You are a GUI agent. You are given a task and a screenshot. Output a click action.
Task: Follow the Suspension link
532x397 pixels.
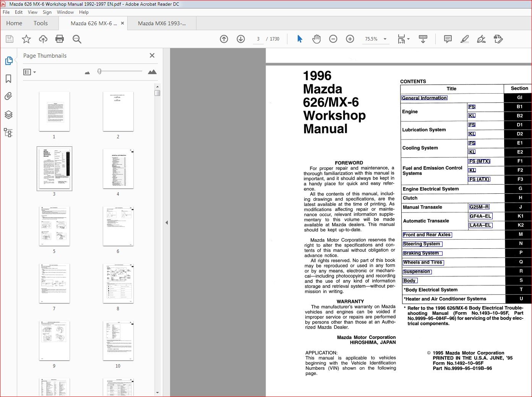[x=417, y=271]
